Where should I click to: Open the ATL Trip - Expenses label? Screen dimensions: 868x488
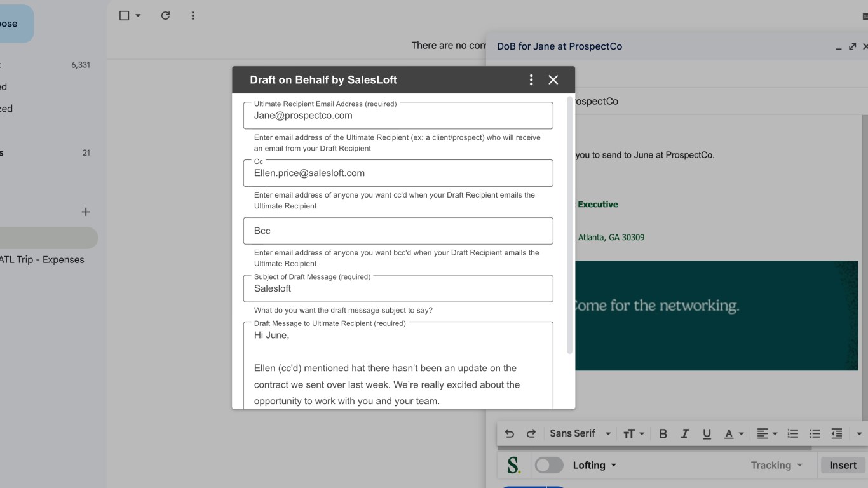click(x=42, y=259)
